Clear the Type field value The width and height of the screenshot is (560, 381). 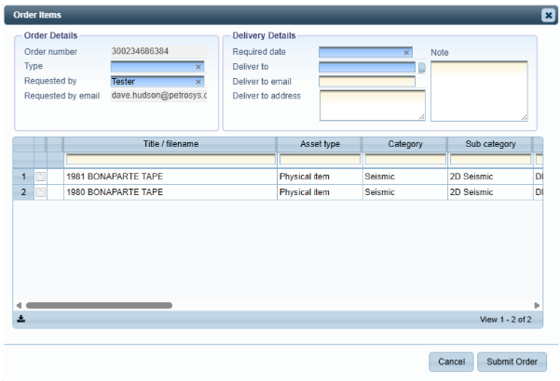click(x=198, y=67)
